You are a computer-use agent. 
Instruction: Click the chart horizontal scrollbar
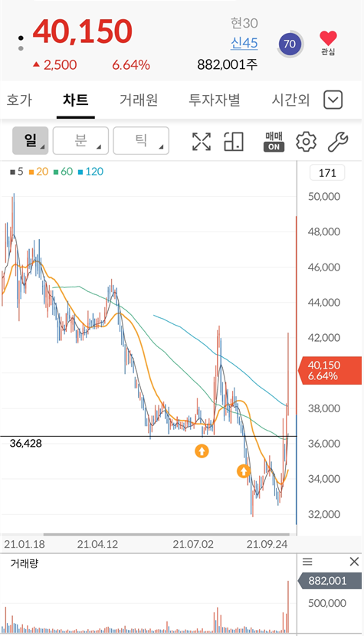coord(166,535)
